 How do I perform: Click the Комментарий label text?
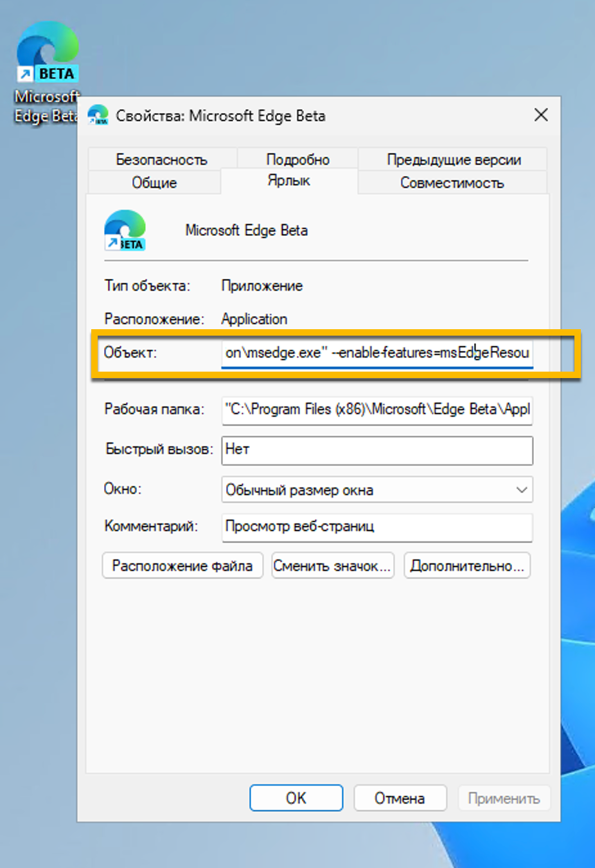151,526
